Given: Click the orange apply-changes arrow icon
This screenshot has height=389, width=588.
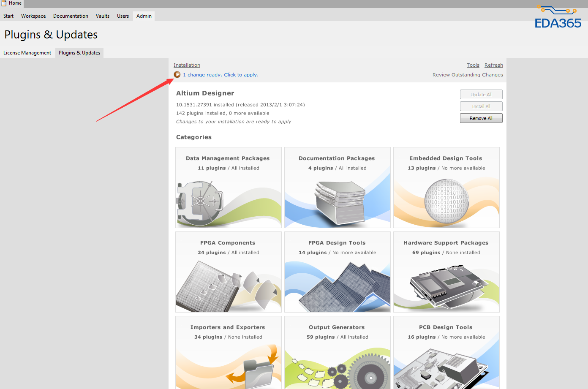Looking at the screenshot, I should (177, 75).
